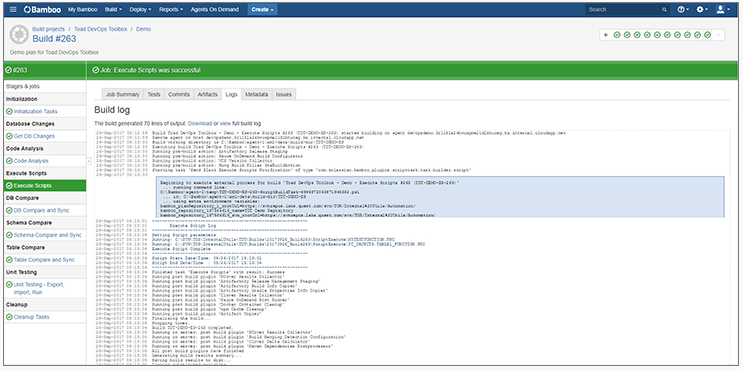Click check icon beside Schema Compare and Sync

coord(9,235)
